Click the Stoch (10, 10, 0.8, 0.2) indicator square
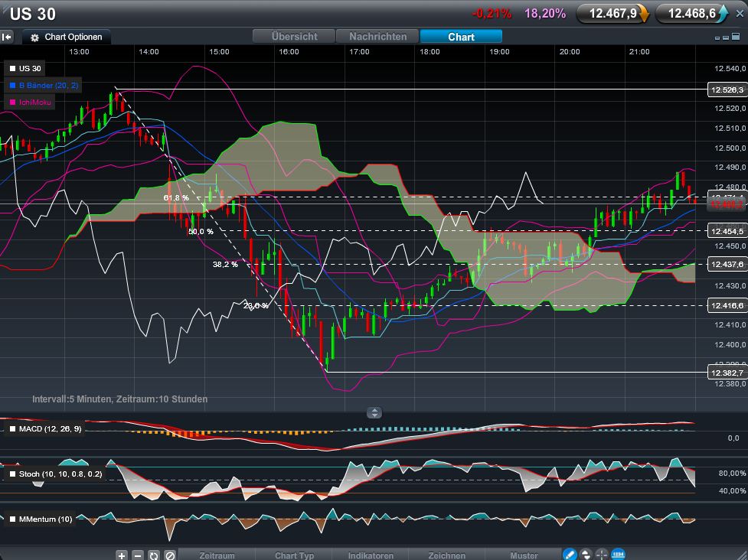 click(x=13, y=474)
